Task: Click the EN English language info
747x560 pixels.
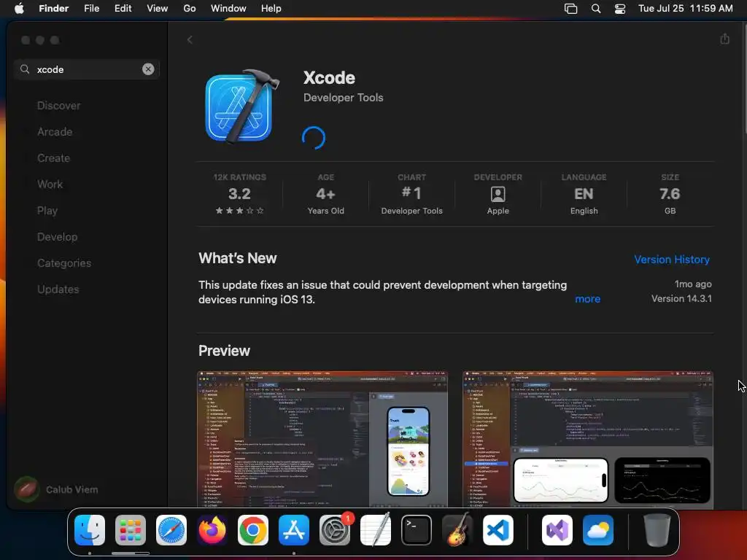Action: pyautogui.click(x=584, y=194)
